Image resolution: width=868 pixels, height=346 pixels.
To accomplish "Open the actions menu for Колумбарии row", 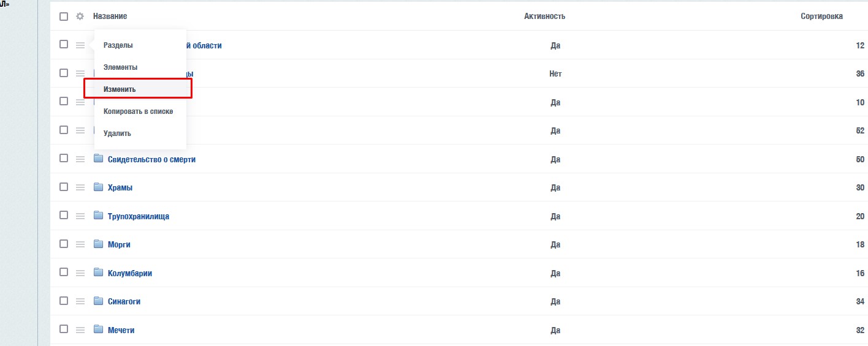I will point(80,273).
